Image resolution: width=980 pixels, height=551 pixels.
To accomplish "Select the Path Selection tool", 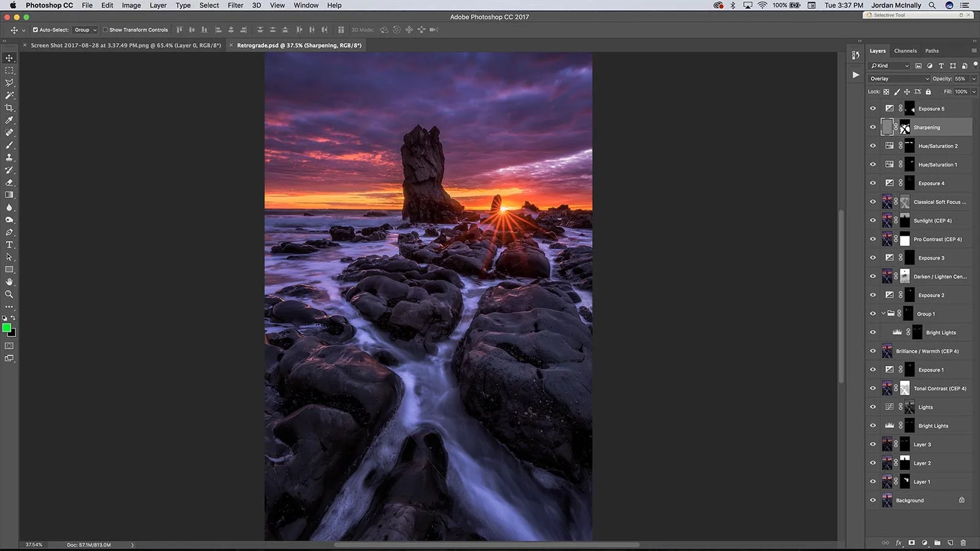I will pyautogui.click(x=9, y=257).
